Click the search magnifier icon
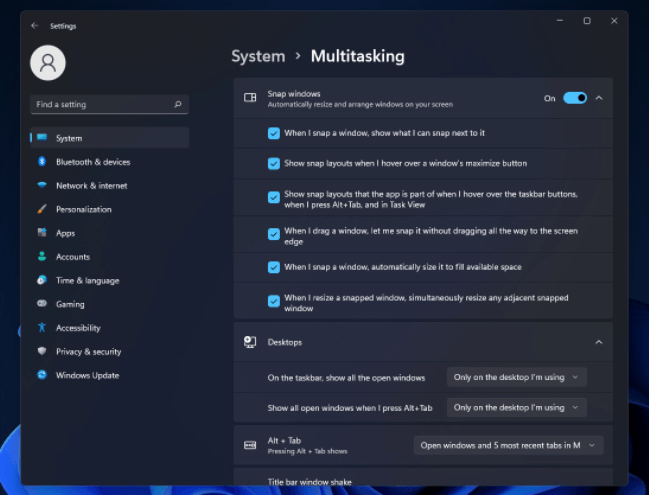 click(x=178, y=104)
